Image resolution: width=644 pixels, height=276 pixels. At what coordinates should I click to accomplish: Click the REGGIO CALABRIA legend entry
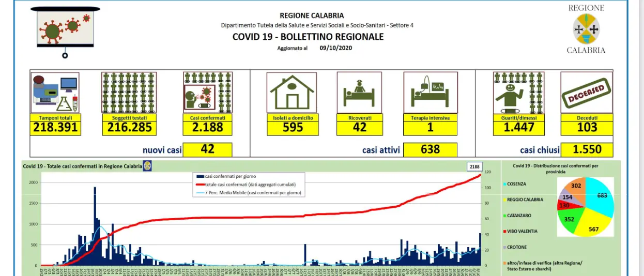coord(523,200)
